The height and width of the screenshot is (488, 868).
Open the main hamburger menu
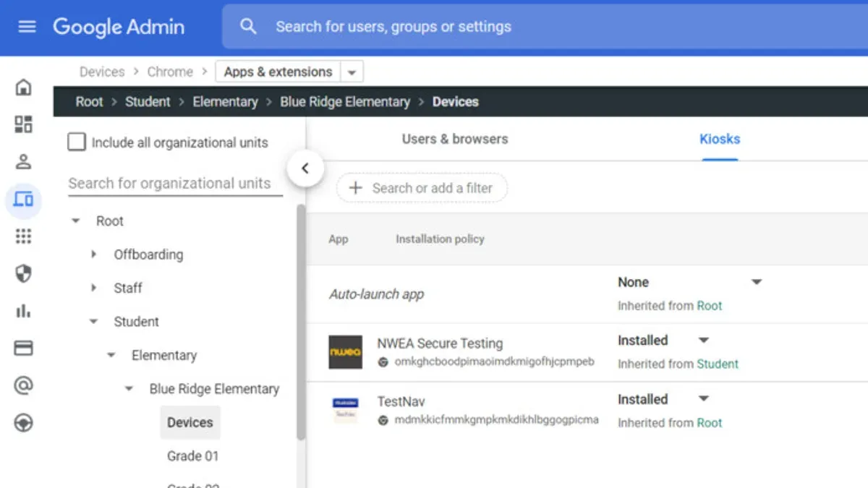(x=27, y=27)
